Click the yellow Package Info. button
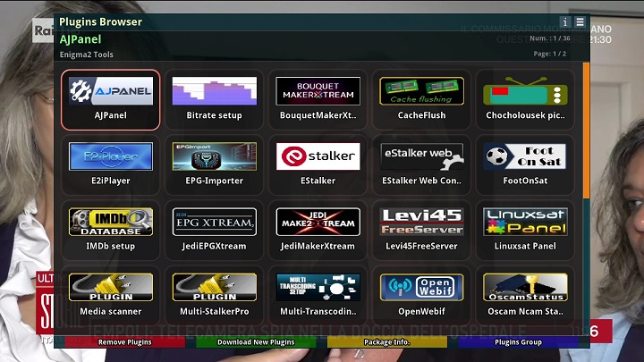The height and width of the screenshot is (362, 644). [x=387, y=341]
